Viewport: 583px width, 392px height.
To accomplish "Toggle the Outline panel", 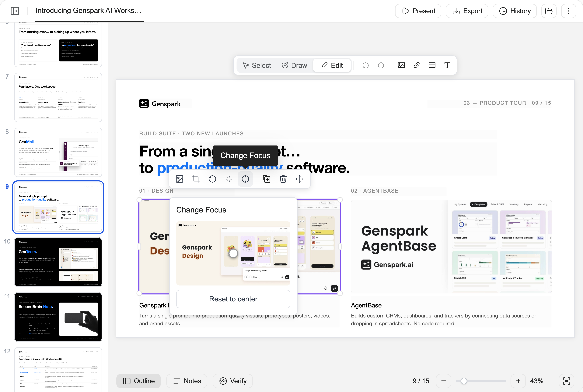I will 139,381.
